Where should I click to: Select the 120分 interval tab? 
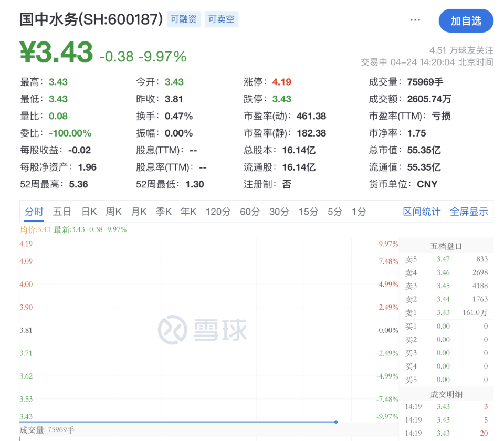click(x=218, y=212)
